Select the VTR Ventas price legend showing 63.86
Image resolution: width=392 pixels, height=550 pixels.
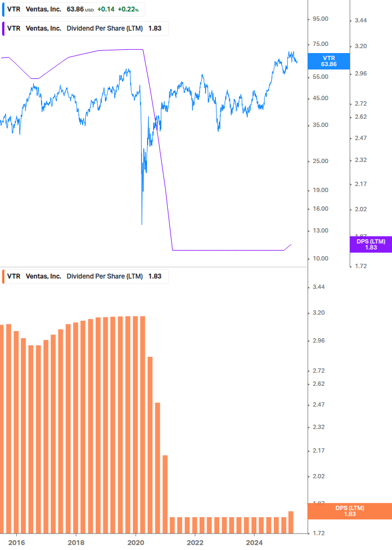pos(74,9)
